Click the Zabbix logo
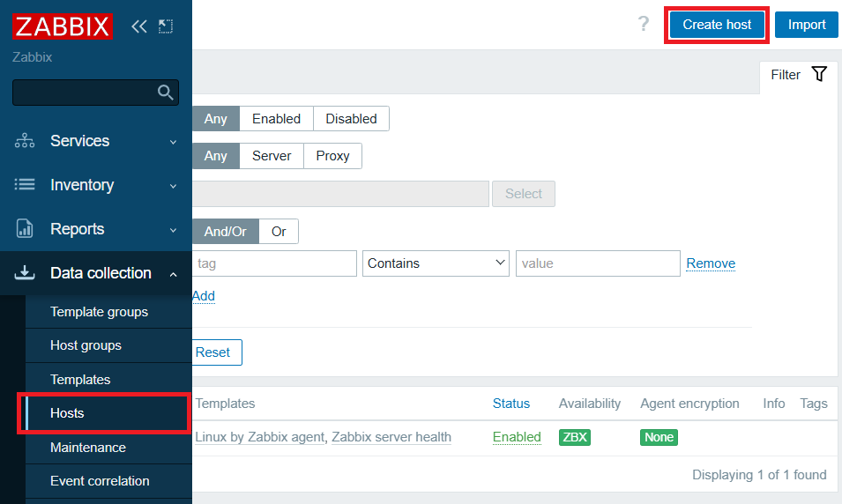 (x=62, y=26)
